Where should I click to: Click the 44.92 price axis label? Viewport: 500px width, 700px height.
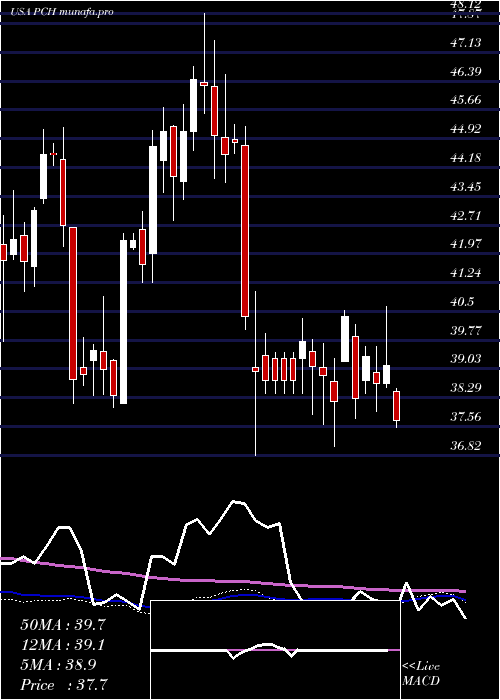click(467, 129)
